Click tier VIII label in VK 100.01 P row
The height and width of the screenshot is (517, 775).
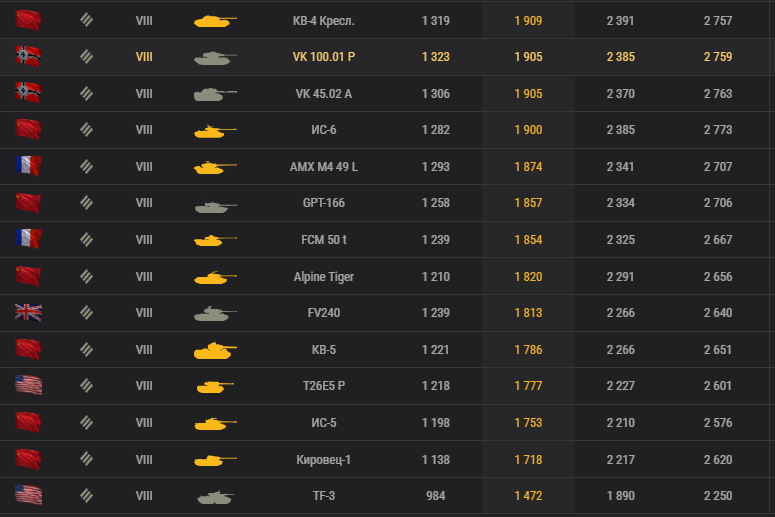(144, 57)
